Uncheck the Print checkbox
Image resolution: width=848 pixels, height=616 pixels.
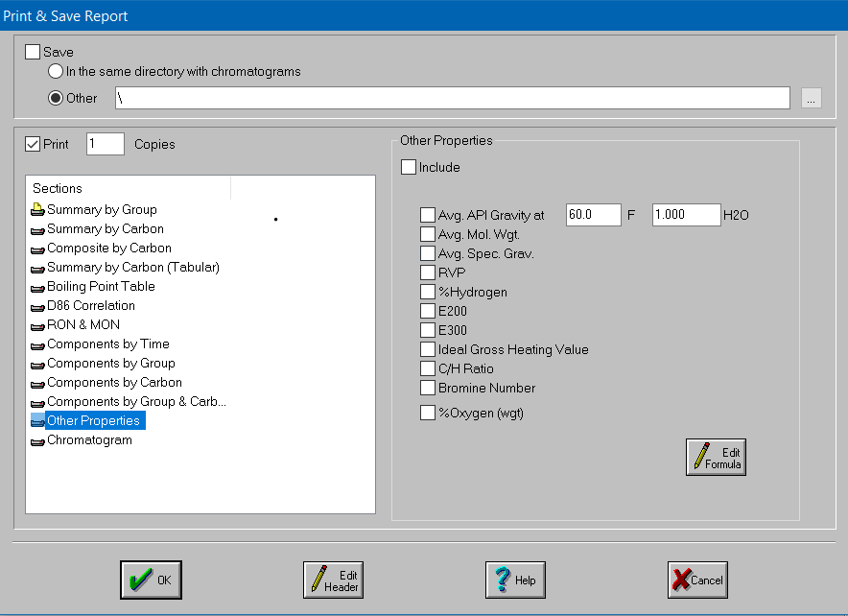pos(34,144)
